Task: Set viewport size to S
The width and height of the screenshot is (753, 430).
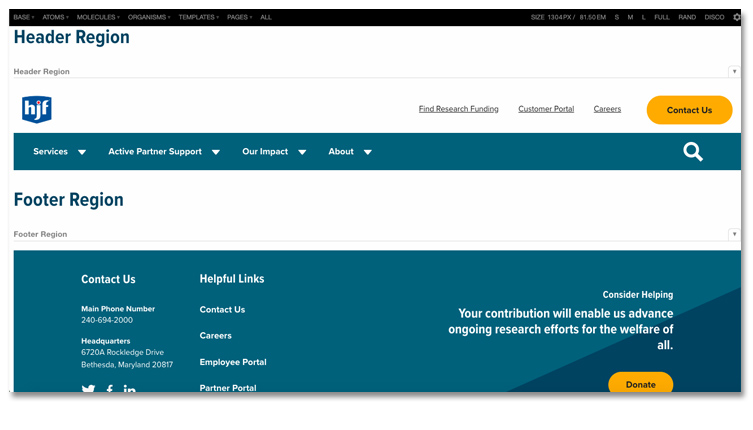Action: [617, 17]
